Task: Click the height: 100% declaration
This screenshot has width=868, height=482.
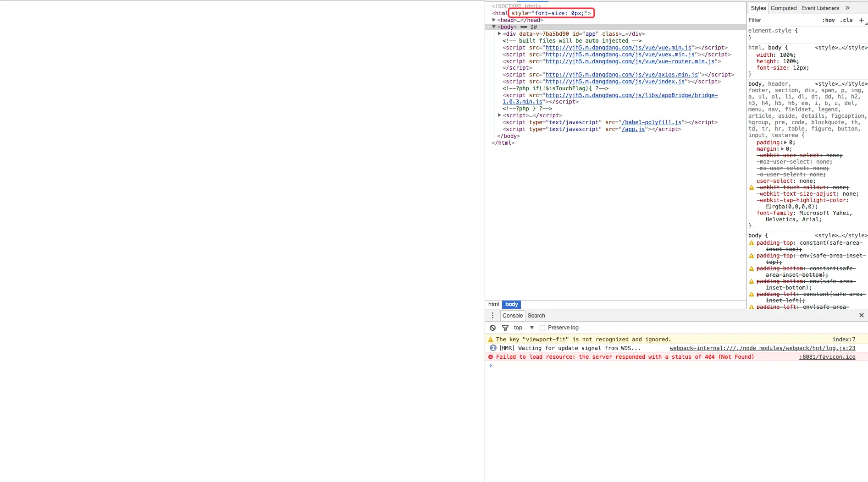Action: (778, 61)
